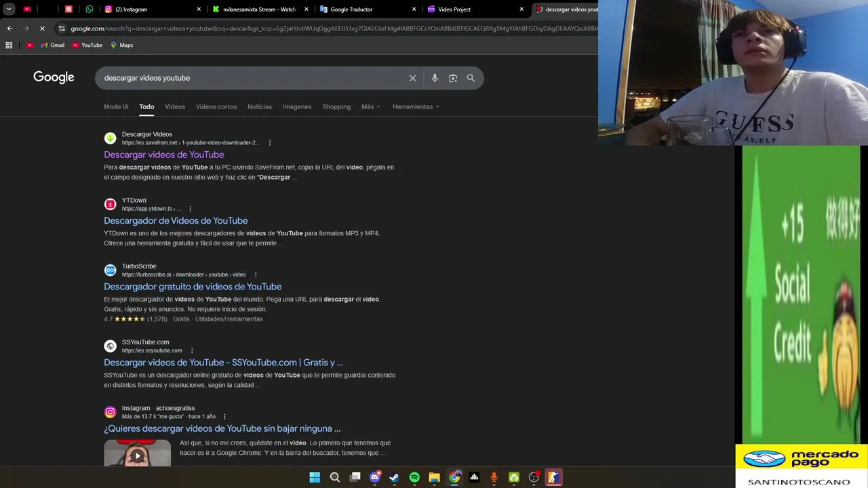Open Windows taskbar search
Image resolution: width=868 pixels, height=488 pixels.
pyautogui.click(x=334, y=477)
